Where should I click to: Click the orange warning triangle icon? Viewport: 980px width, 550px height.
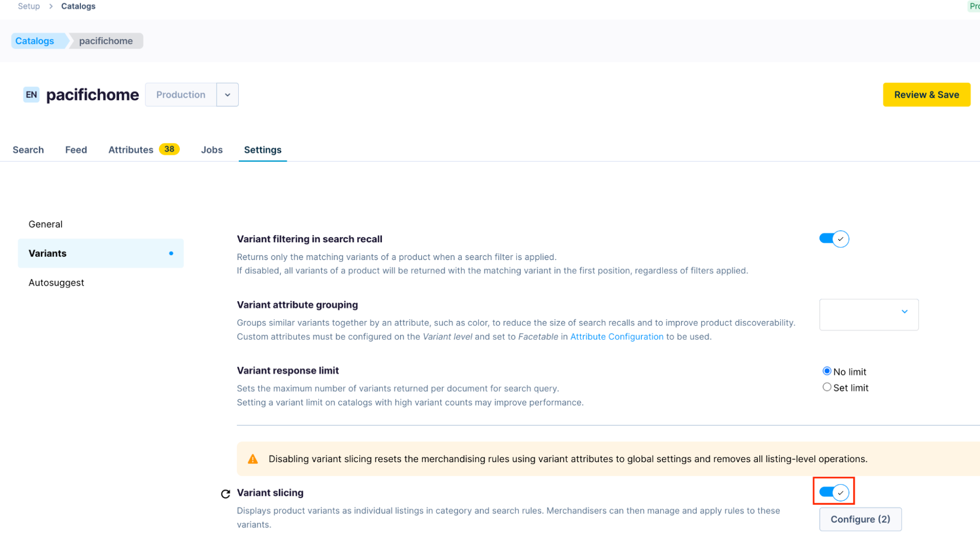[x=252, y=459]
